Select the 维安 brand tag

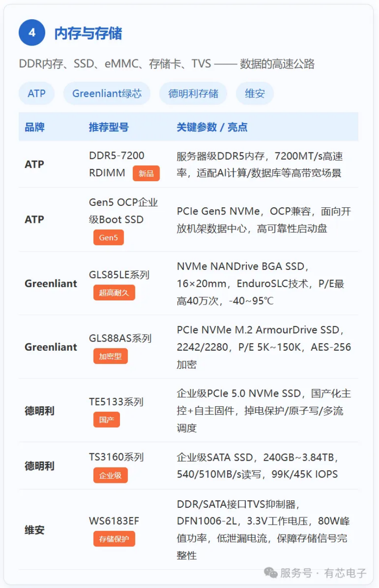pos(255,94)
